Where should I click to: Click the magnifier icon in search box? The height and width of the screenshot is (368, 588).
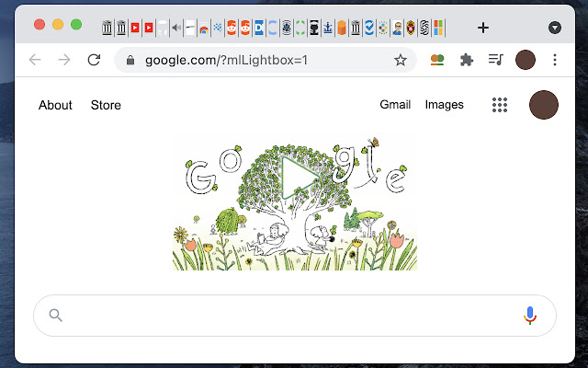coord(55,316)
